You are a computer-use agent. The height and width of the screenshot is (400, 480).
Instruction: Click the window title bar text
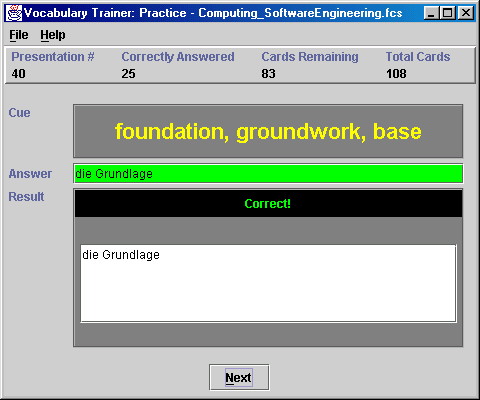click(213, 13)
